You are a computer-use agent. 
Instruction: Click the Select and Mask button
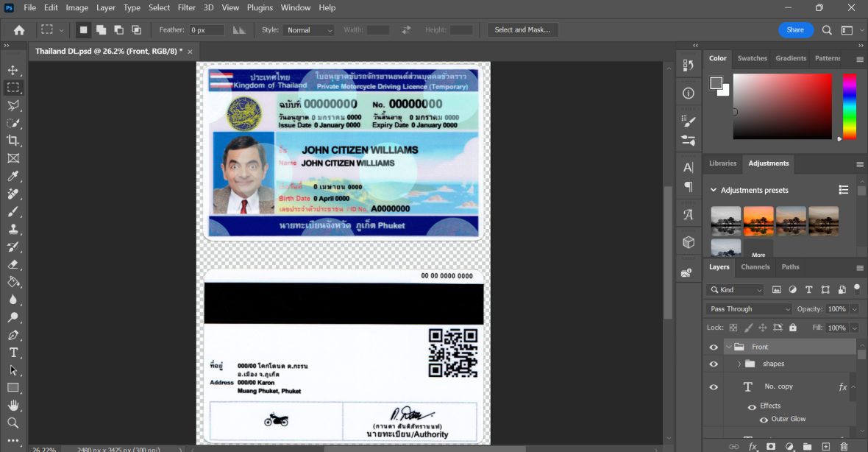[523, 29]
